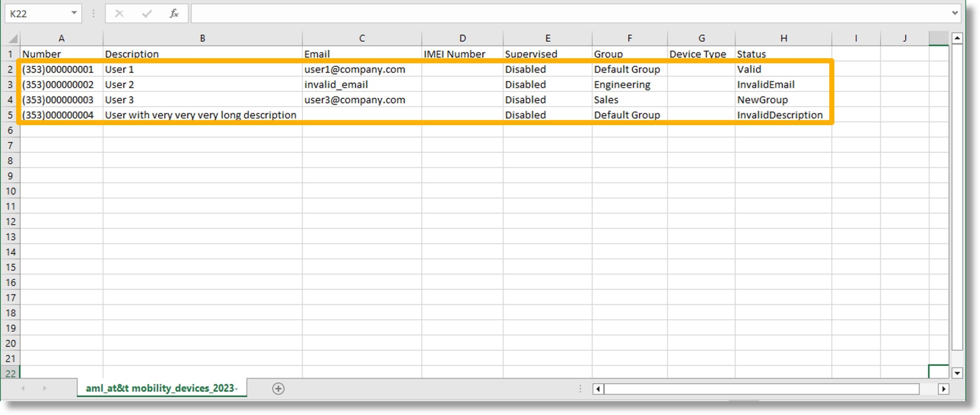Select the very long description cell
This screenshot has height=415, width=980.
tap(203, 115)
